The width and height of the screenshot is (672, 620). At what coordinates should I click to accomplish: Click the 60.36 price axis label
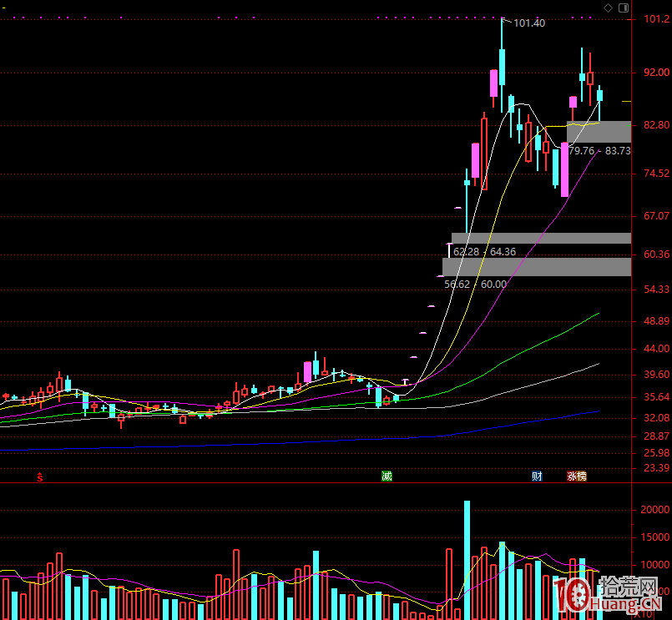click(x=656, y=255)
